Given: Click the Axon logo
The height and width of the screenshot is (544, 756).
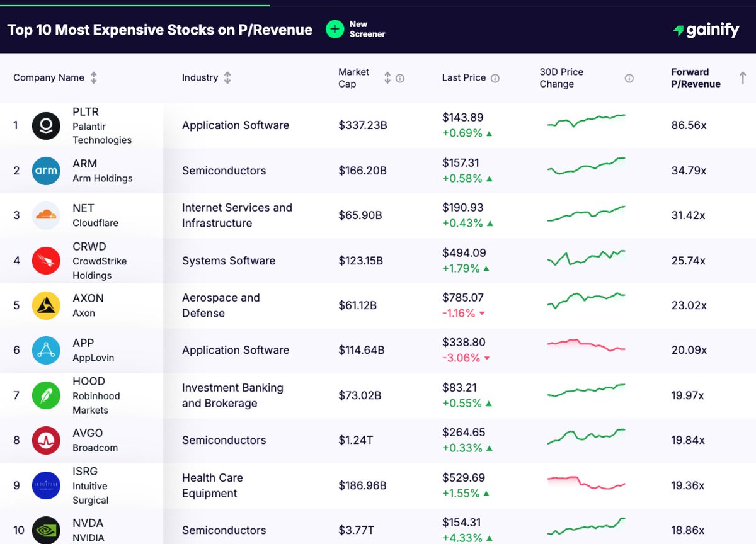Looking at the screenshot, I should [46, 305].
